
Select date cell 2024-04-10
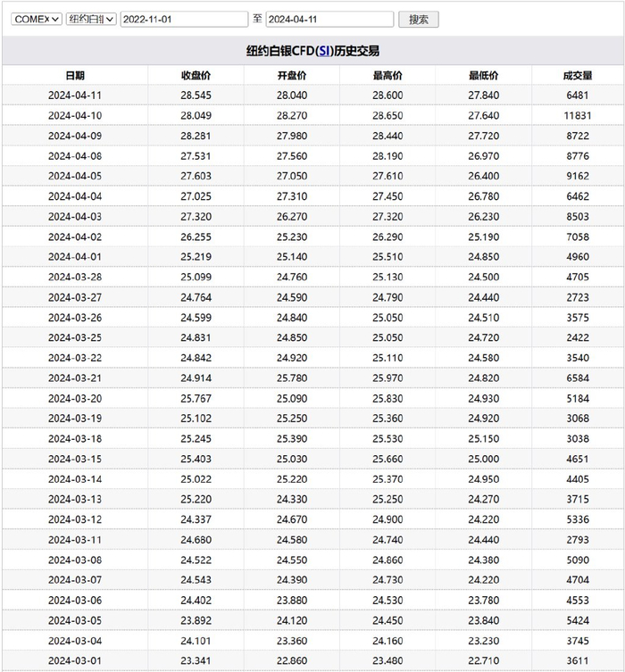pyautogui.click(x=75, y=116)
